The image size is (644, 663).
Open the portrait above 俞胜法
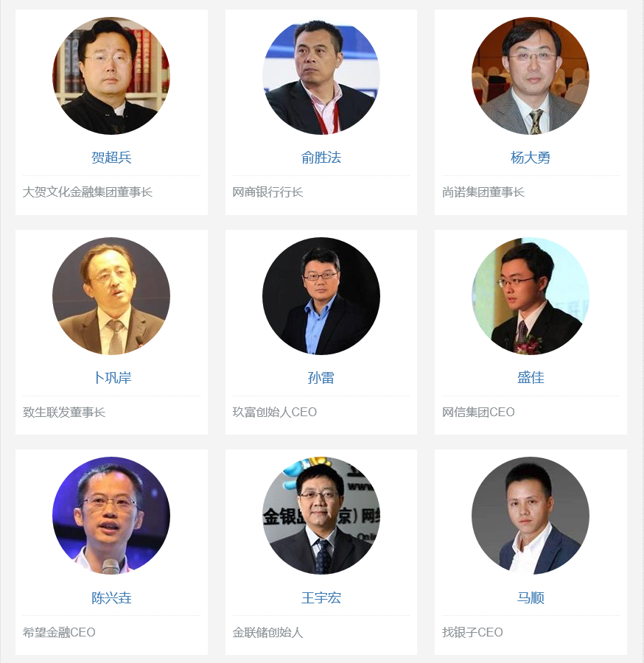[321, 76]
